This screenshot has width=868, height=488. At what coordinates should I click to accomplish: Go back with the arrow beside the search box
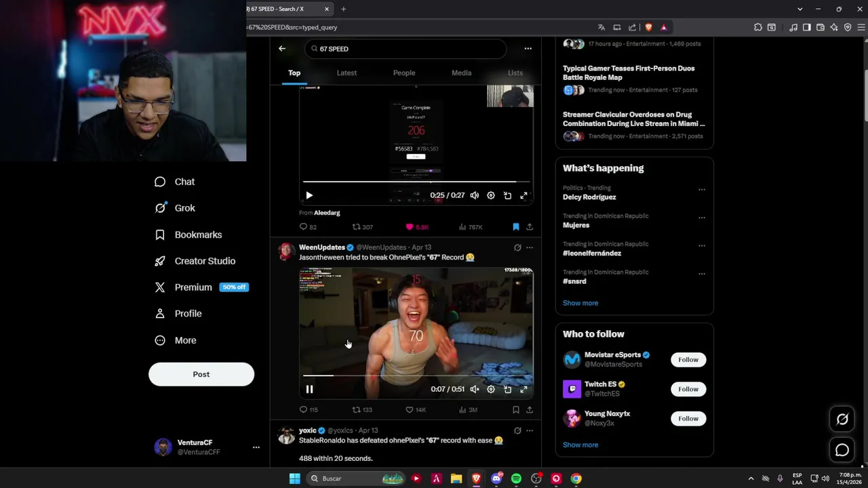(282, 49)
